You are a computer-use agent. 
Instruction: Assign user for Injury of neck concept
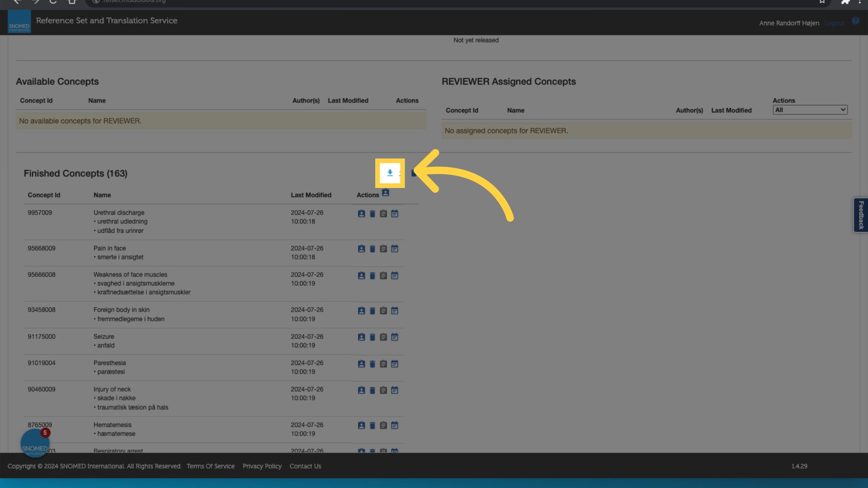click(361, 390)
